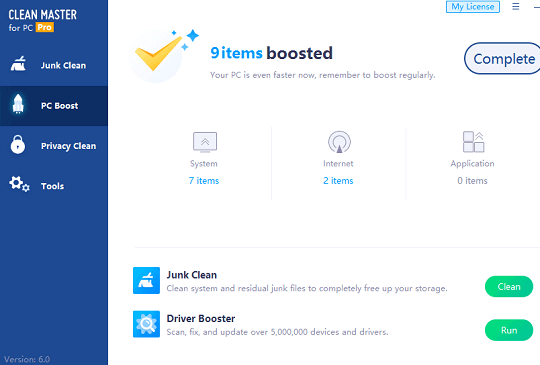Click the Driver Booster gear icon
The width and height of the screenshot is (540, 365).
tap(146, 324)
